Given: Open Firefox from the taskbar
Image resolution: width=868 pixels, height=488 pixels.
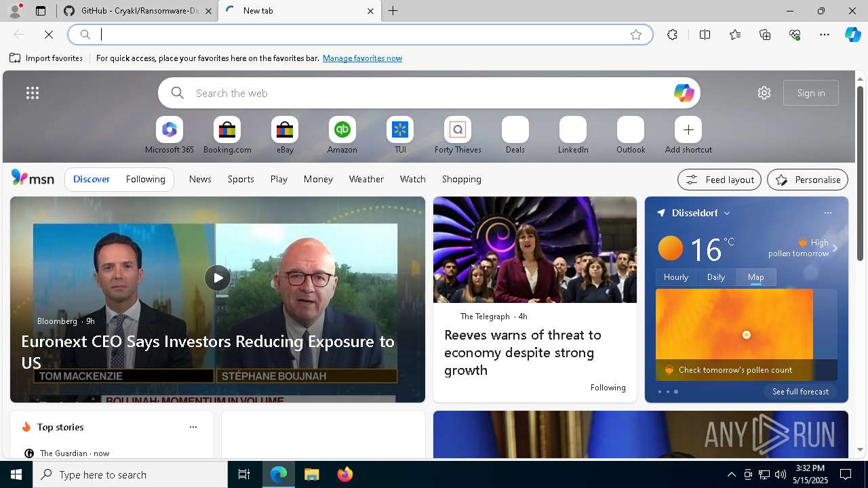Looking at the screenshot, I should coord(344,474).
